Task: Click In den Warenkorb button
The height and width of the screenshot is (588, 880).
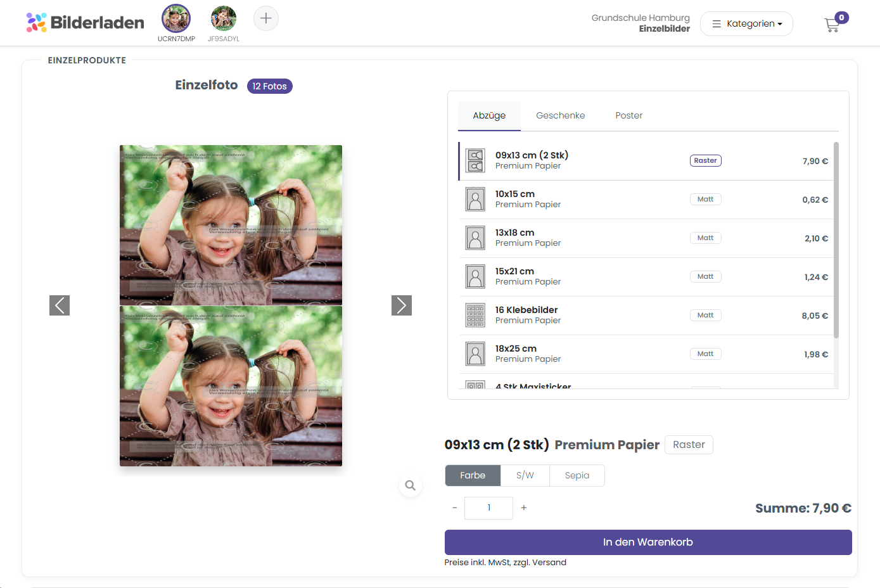Action: pos(648,542)
